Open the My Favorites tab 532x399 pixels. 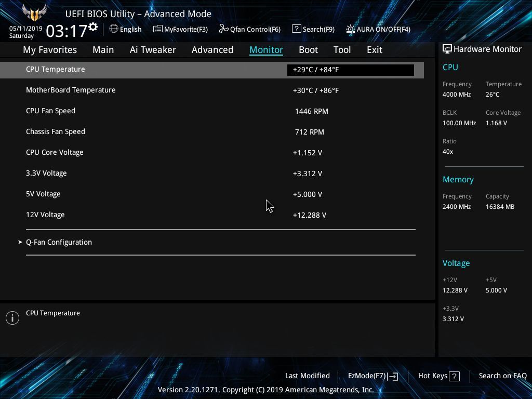50,49
